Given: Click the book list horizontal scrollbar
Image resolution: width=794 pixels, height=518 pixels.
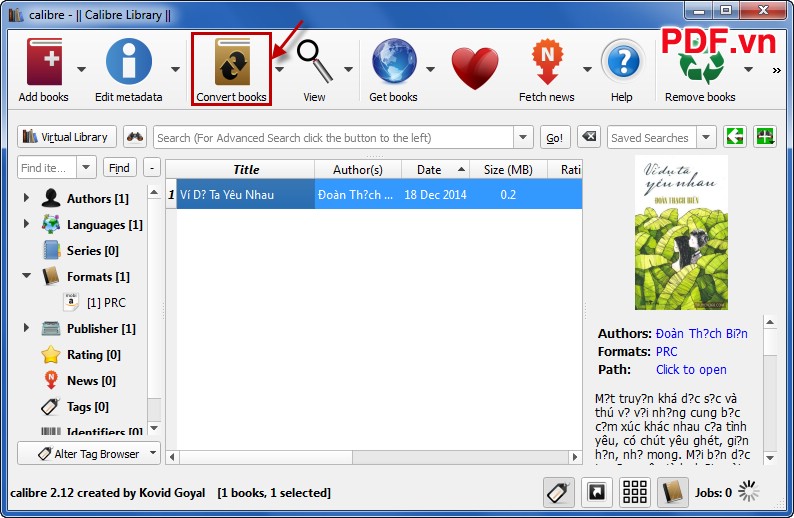Looking at the screenshot, I should 373,457.
